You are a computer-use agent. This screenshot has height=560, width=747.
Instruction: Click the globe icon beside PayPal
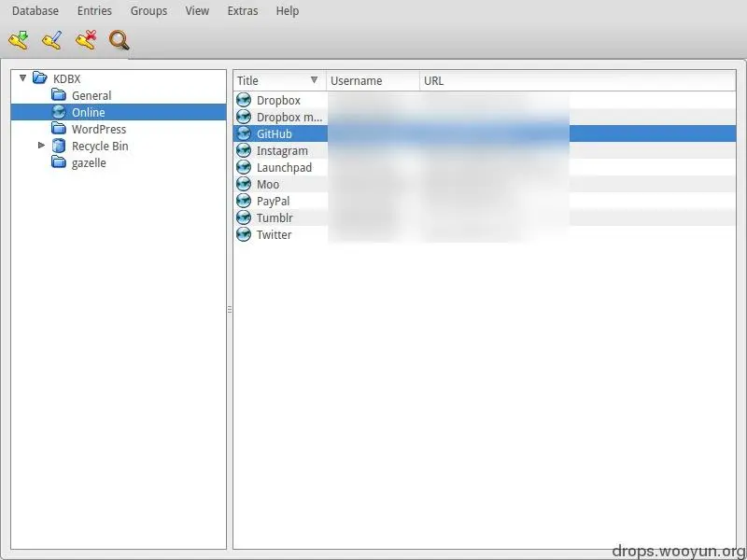pyautogui.click(x=244, y=201)
